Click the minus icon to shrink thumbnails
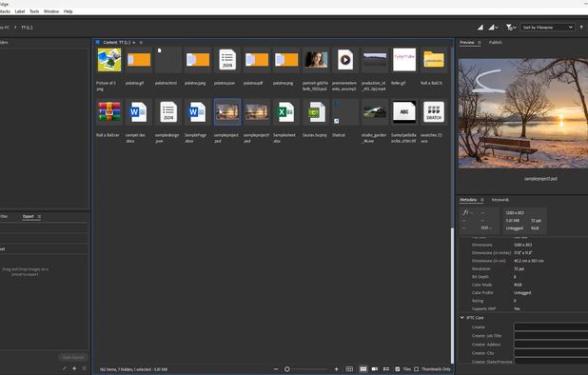This screenshot has height=375, width=588. point(276,369)
